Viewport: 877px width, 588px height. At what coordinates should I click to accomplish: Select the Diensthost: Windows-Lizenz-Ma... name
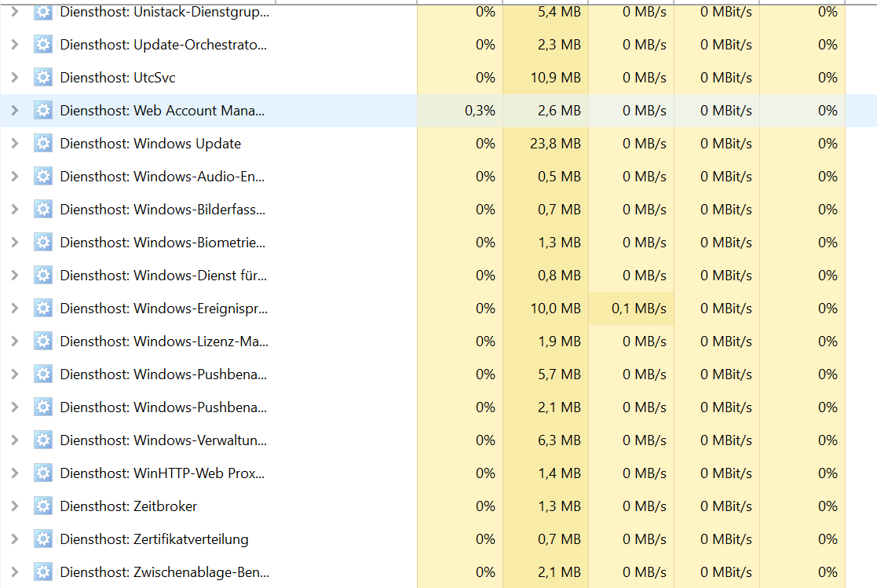tap(164, 341)
